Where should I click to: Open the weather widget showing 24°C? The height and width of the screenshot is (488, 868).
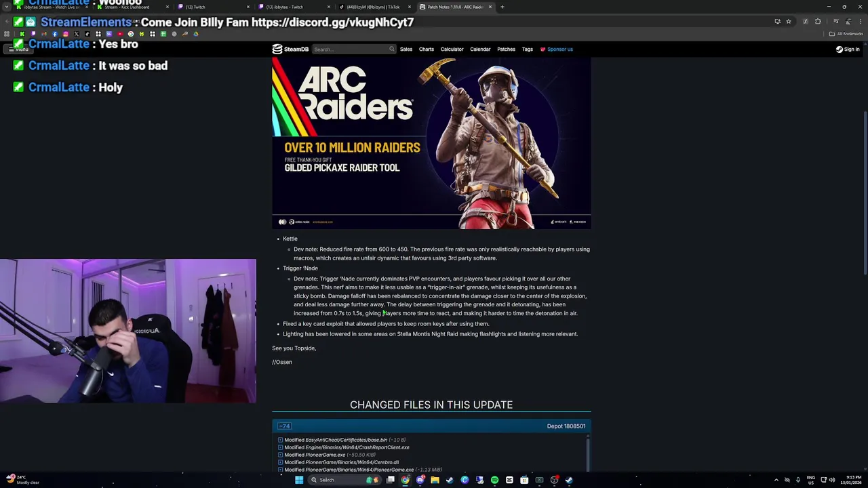pos(22,480)
